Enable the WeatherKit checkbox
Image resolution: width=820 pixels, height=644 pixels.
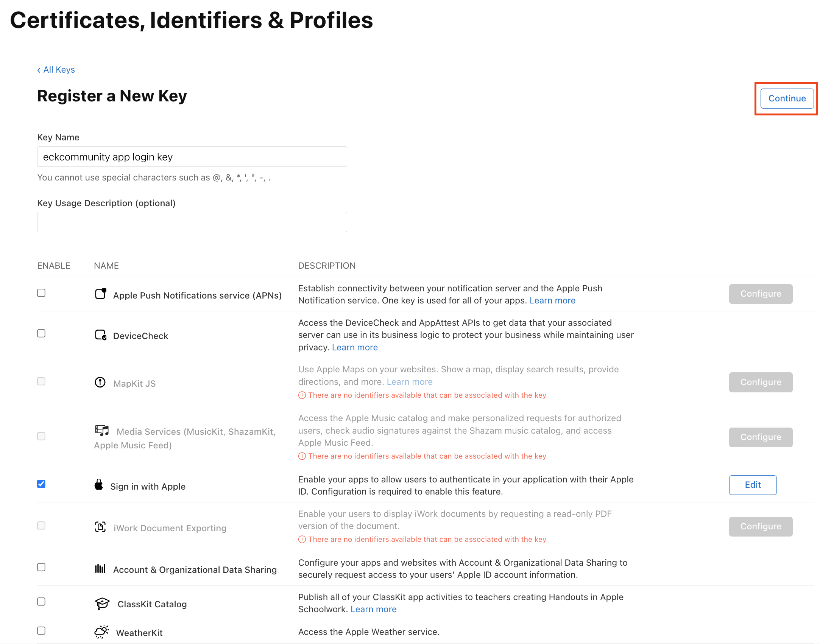point(41,631)
